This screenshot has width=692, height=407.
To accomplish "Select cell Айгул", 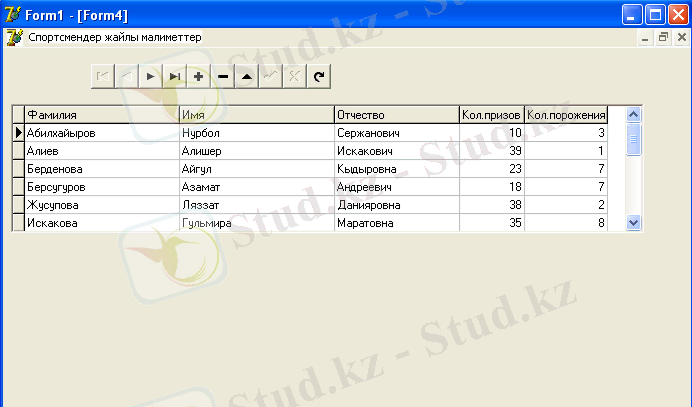I will [x=257, y=169].
